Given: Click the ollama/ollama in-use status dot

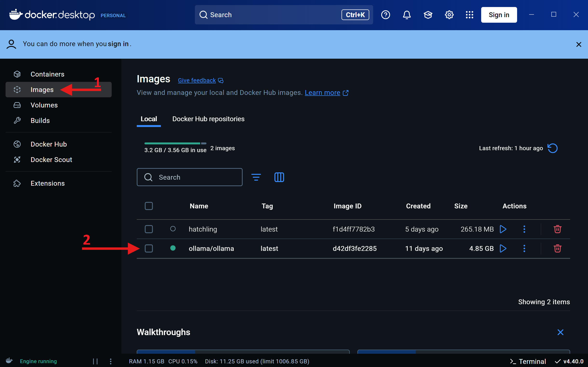Looking at the screenshot, I should click(173, 248).
